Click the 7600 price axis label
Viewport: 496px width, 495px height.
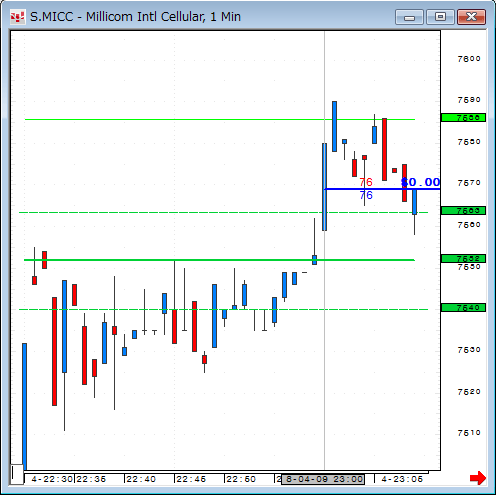click(469, 59)
